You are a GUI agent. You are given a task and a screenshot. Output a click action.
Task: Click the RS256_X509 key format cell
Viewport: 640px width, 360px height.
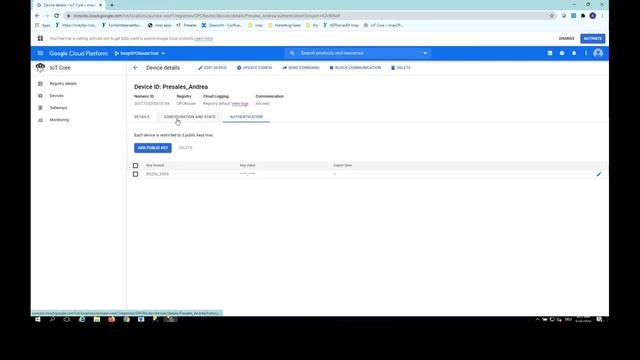(x=157, y=174)
